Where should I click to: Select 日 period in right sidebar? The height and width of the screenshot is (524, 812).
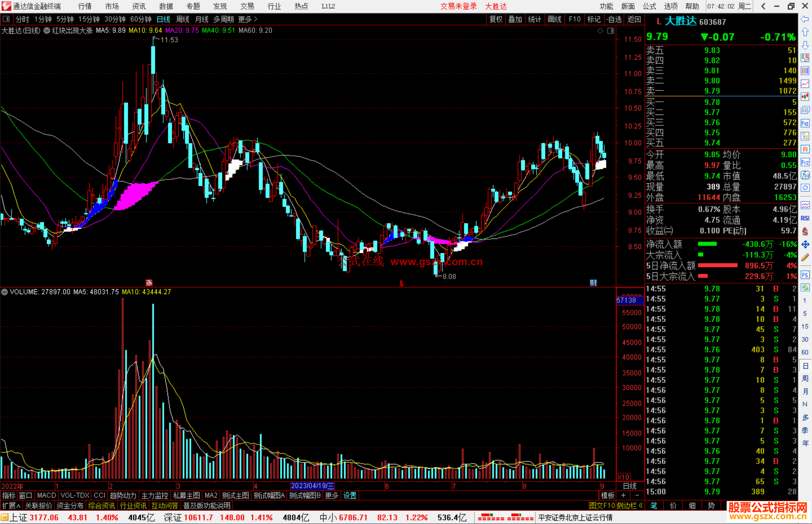point(805,366)
